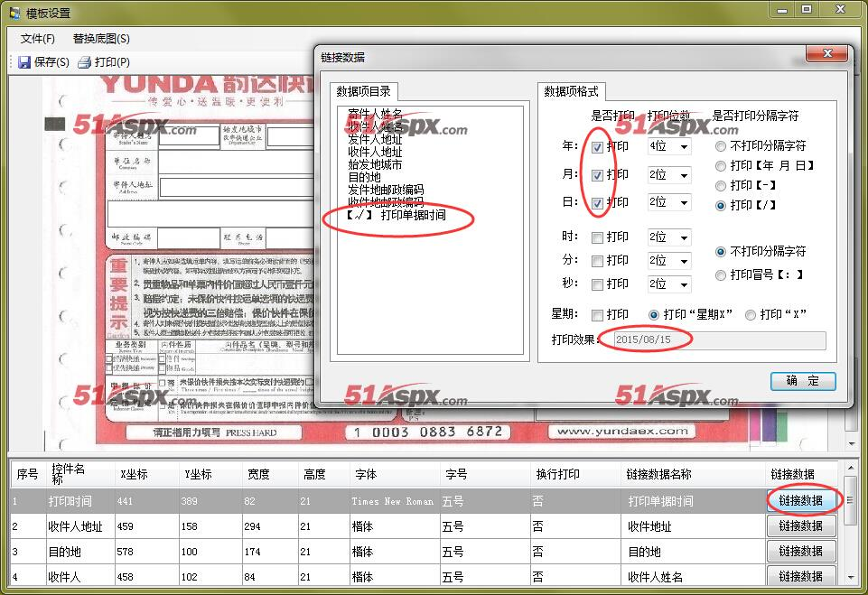Select 打印“星期X” radio option

(654, 315)
